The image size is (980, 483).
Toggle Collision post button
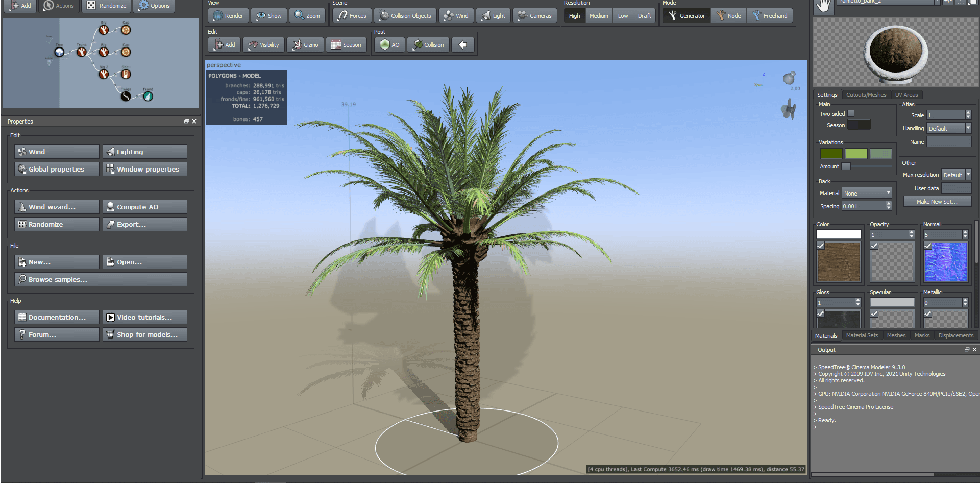[x=429, y=45]
